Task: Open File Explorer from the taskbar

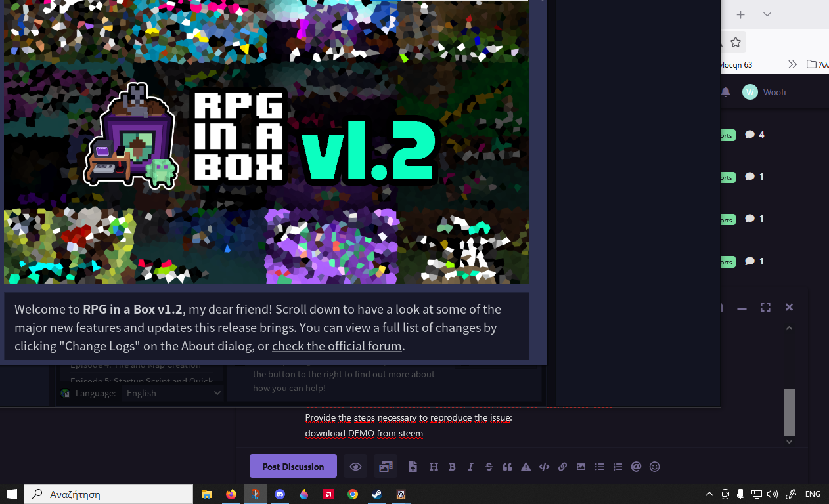Action: (x=206, y=494)
